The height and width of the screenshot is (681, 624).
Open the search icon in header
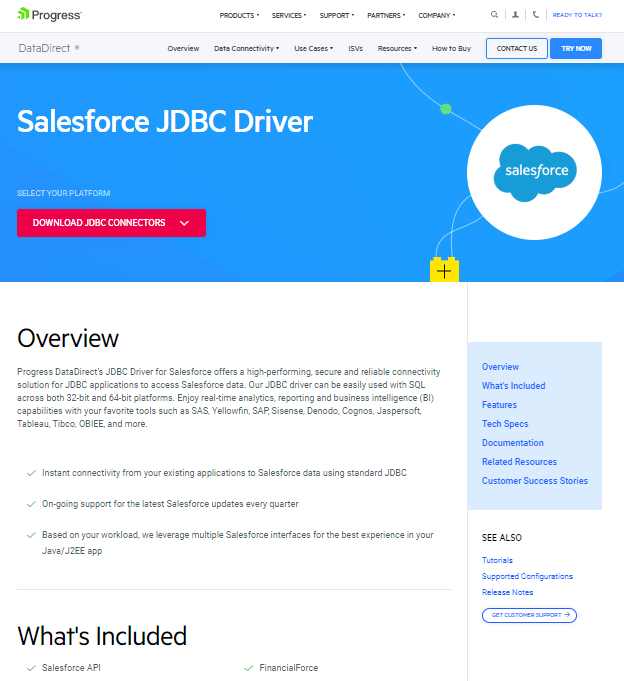[x=494, y=15]
